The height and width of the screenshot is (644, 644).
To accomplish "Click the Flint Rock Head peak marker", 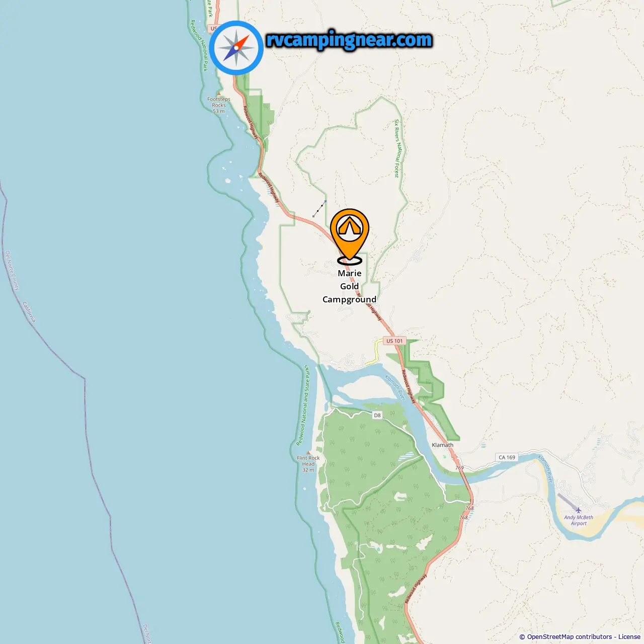I will click(308, 453).
